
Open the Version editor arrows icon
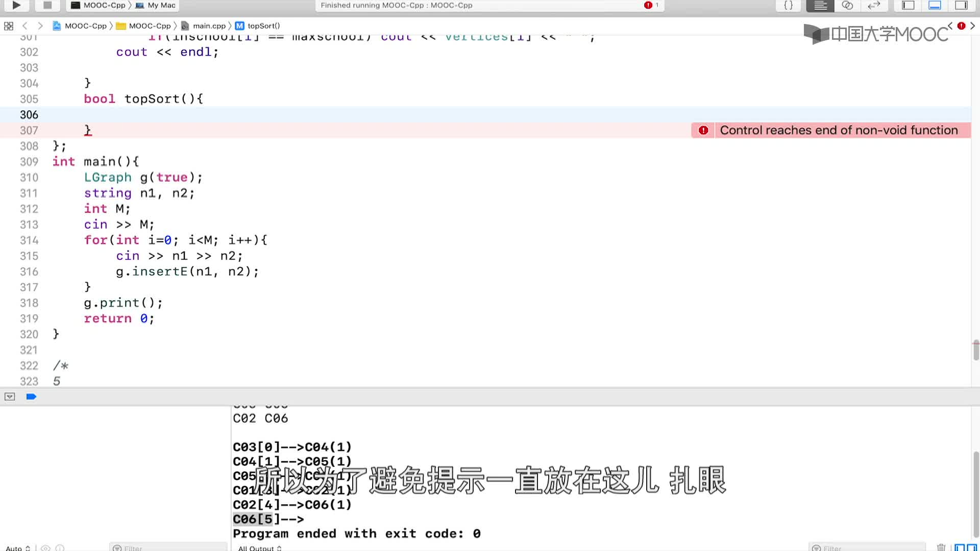tap(874, 5)
